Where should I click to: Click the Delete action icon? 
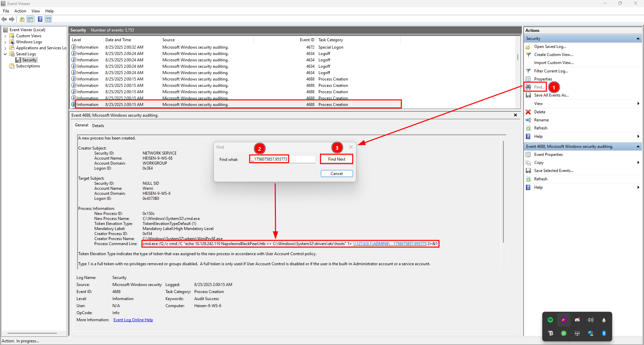[x=529, y=112]
